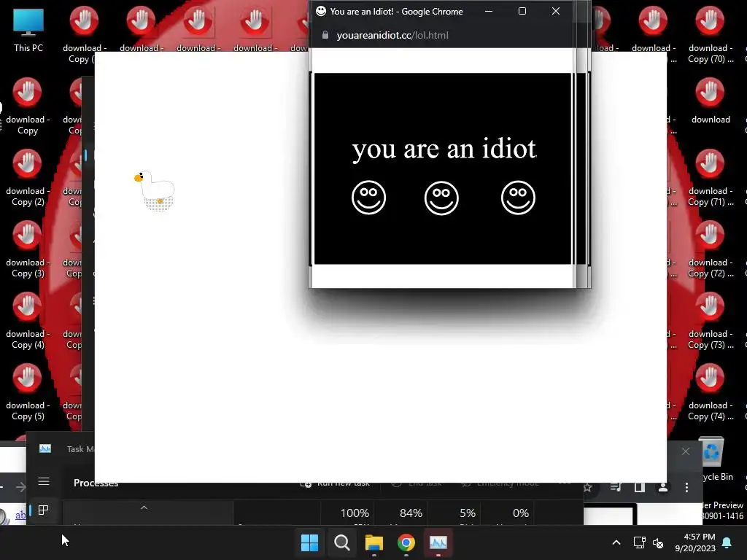This screenshot has height=560, width=747.
Task: Open Search from the taskbar
Action: [342, 542]
